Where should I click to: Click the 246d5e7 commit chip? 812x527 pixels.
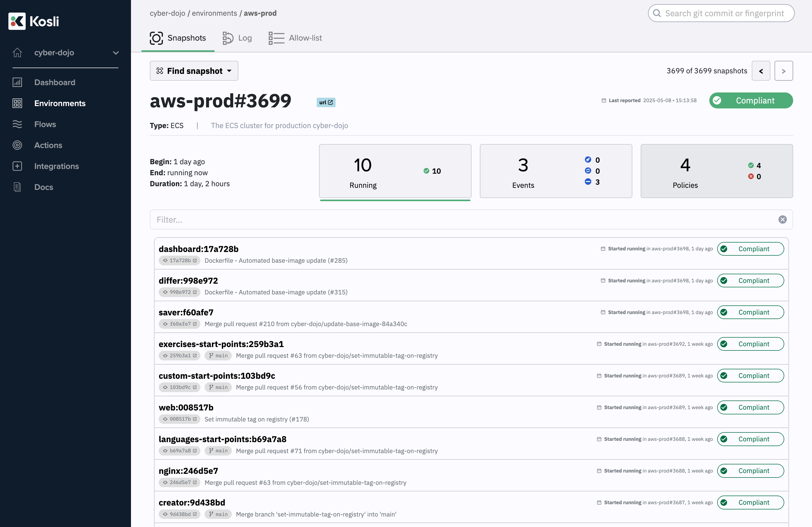[179, 482]
